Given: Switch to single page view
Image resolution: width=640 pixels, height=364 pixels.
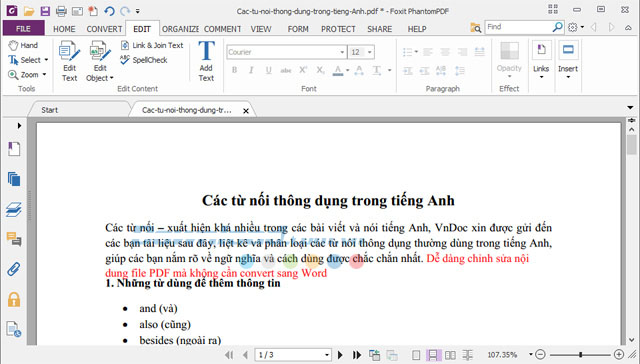Looking at the screenshot, I should pos(416,355).
